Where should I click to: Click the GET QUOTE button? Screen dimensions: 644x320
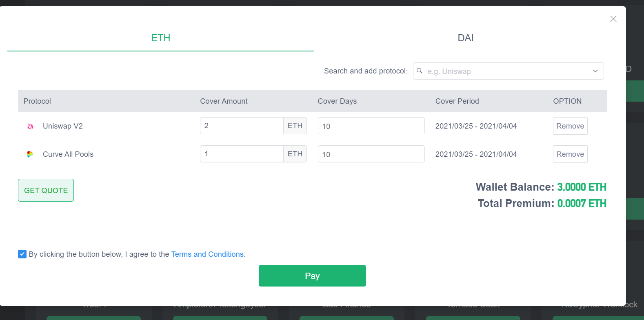[x=46, y=190]
